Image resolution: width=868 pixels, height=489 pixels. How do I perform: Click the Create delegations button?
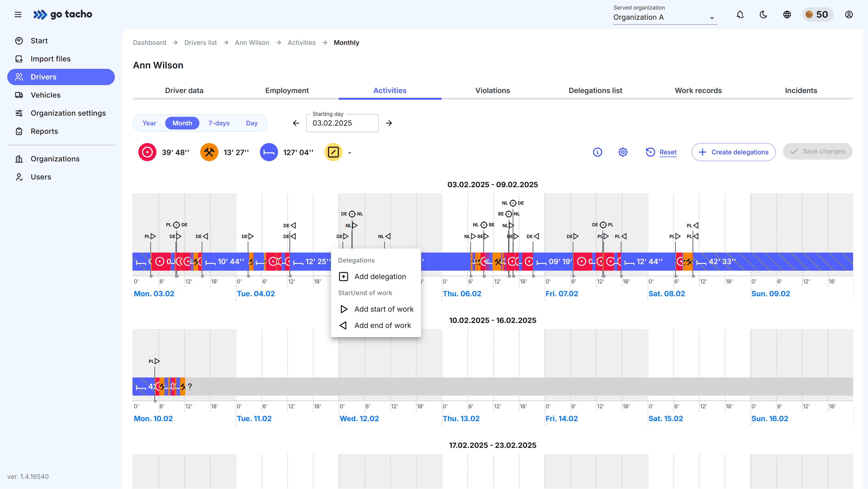[734, 152]
